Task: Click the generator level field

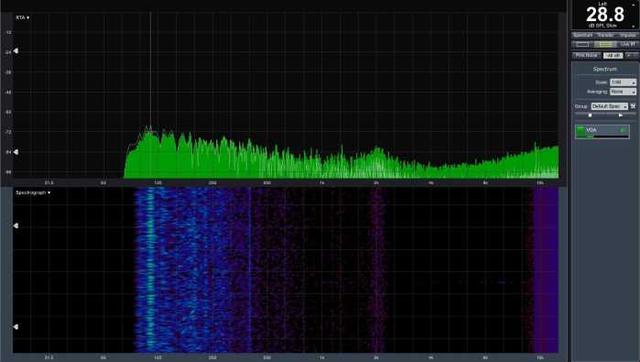Action: [613, 55]
